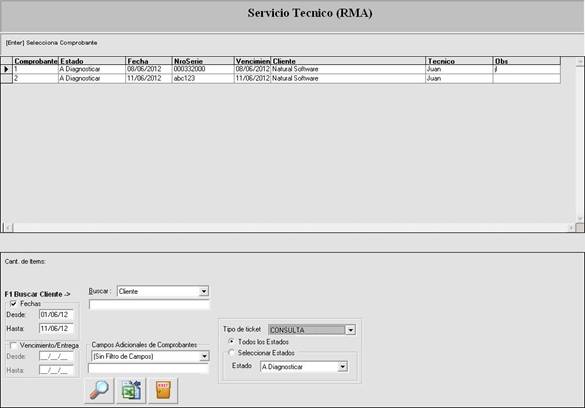Select the row marker arrow of comprobante 1
The height and width of the screenshot is (408, 585).
click(x=6, y=69)
